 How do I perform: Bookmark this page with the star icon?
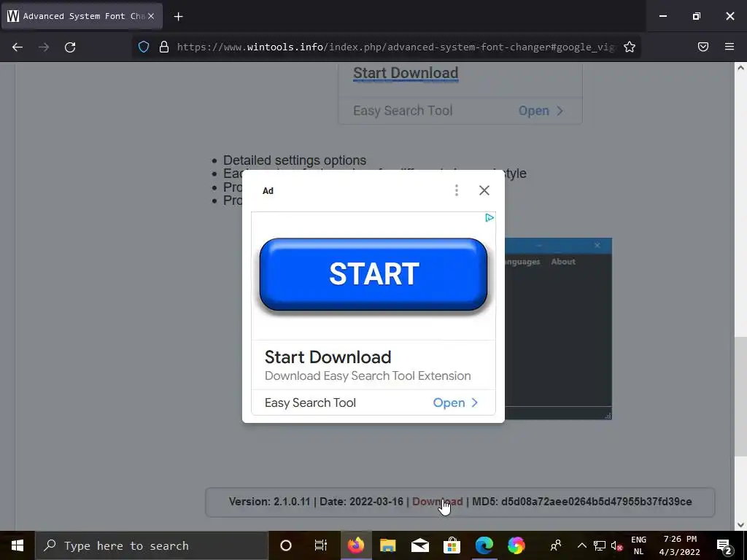click(x=630, y=47)
